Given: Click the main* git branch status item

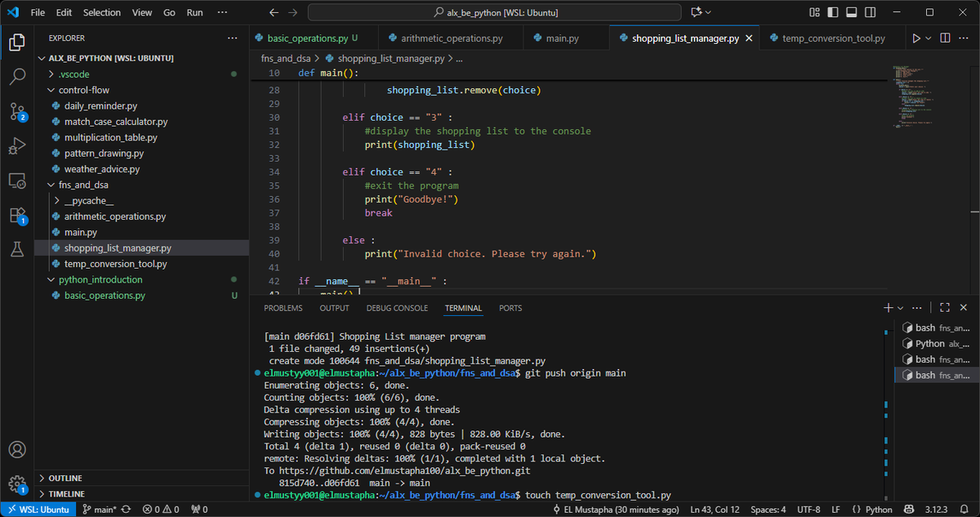Looking at the screenshot, I should (x=100, y=510).
